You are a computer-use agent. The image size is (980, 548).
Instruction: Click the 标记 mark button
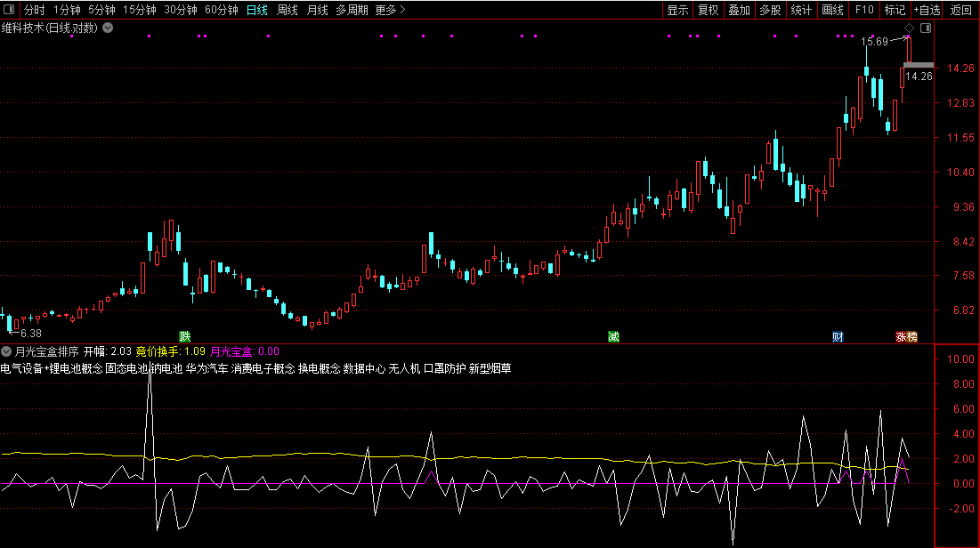895,10
